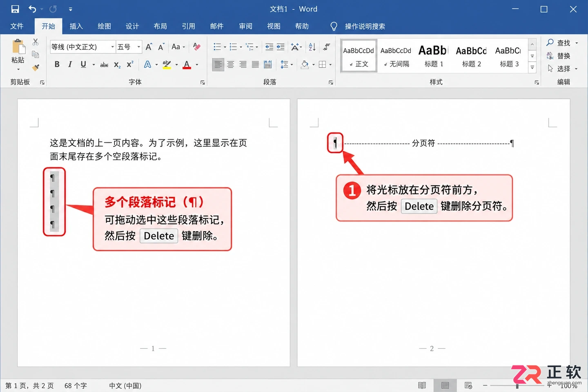Click the Cut scissors icon
The width and height of the screenshot is (588, 392).
coord(36,42)
